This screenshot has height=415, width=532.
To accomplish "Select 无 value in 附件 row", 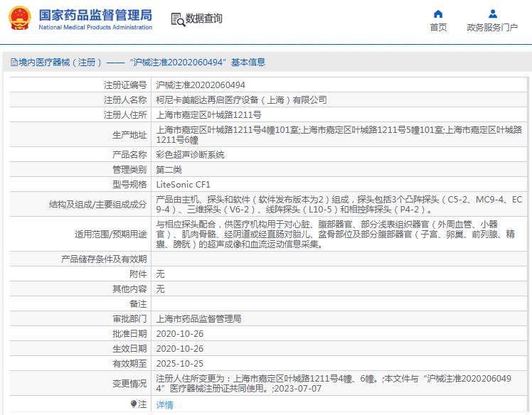I will (160, 274).
